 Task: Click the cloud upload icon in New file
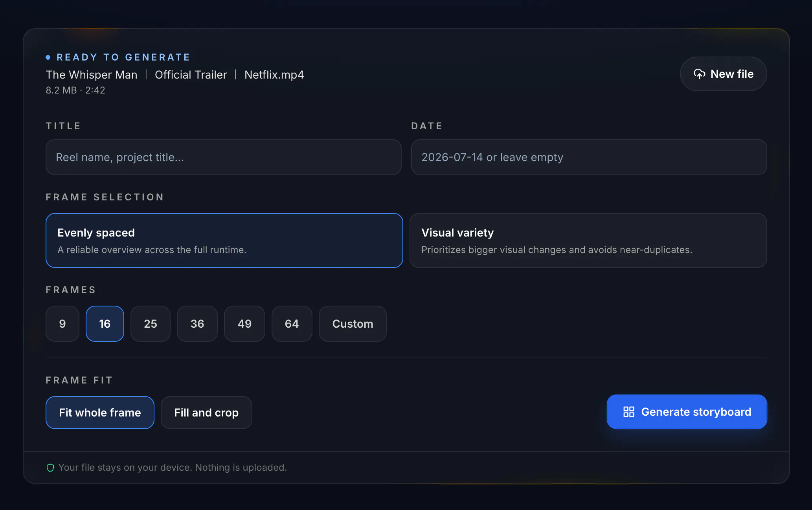click(699, 74)
